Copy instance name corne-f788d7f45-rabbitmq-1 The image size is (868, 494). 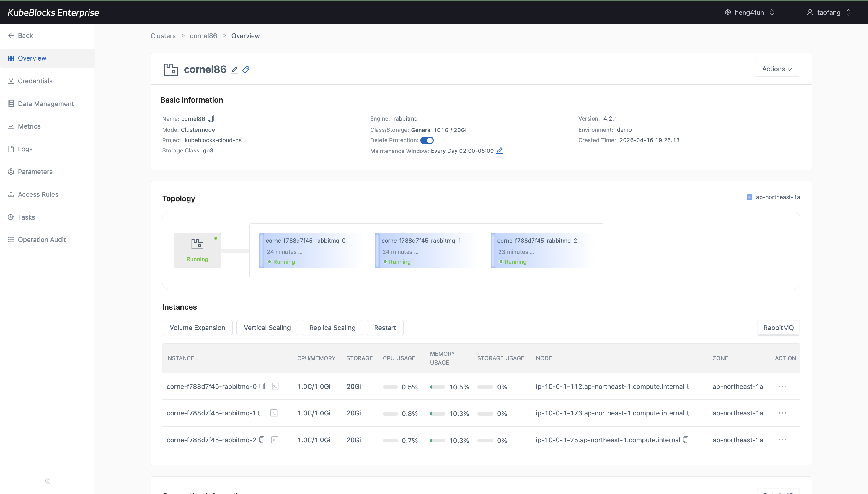[x=261, y=413]
